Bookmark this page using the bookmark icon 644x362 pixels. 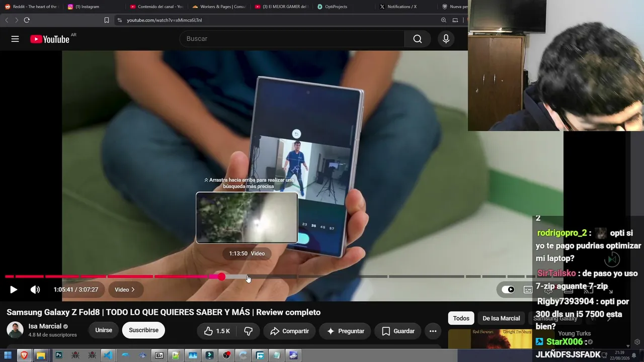tap(107, 20)
